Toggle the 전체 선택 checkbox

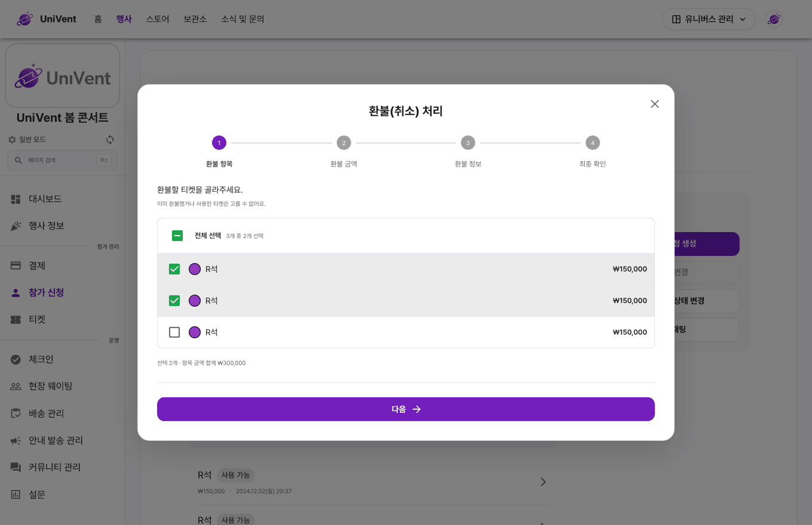[177, 236]
